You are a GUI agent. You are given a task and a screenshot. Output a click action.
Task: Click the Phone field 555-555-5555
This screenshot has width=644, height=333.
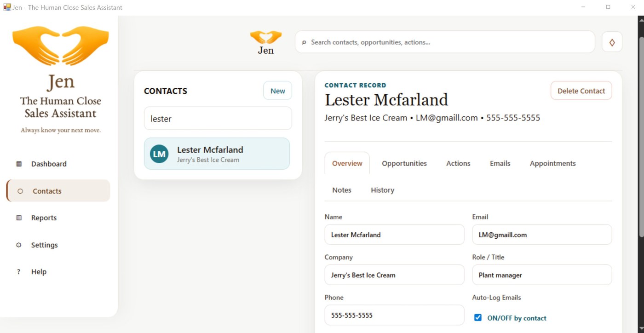[394, 315]
